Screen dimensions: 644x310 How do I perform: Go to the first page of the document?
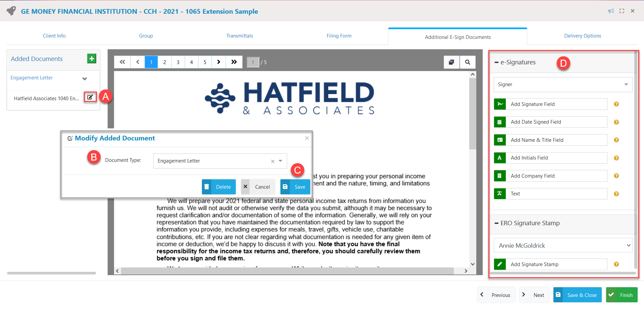pos(122,62)
